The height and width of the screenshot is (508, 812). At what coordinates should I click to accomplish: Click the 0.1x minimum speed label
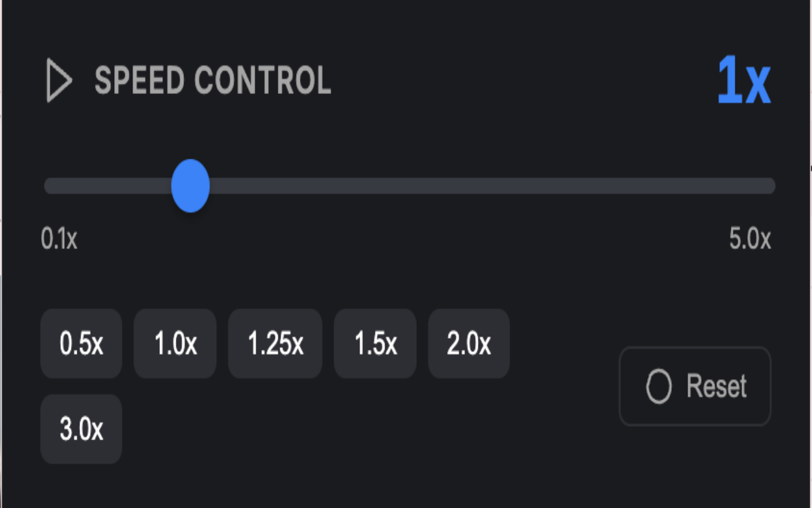tap(59, 239)
